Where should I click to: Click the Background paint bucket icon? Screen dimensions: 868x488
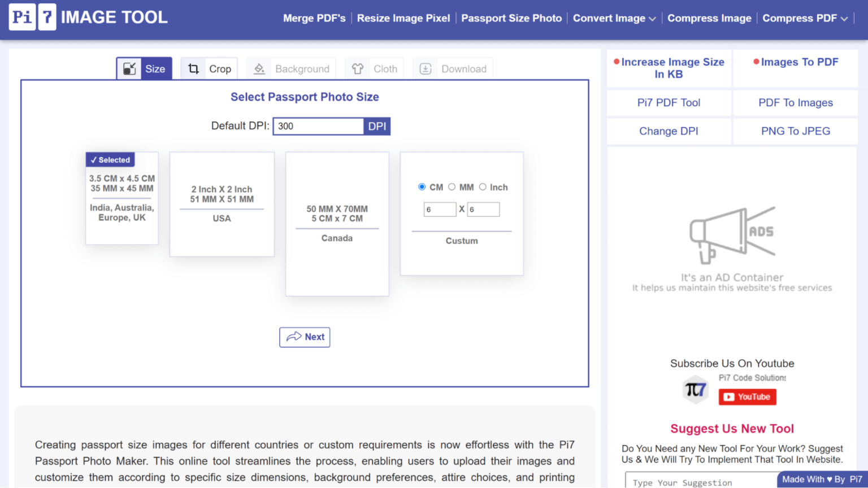(259, 68)
